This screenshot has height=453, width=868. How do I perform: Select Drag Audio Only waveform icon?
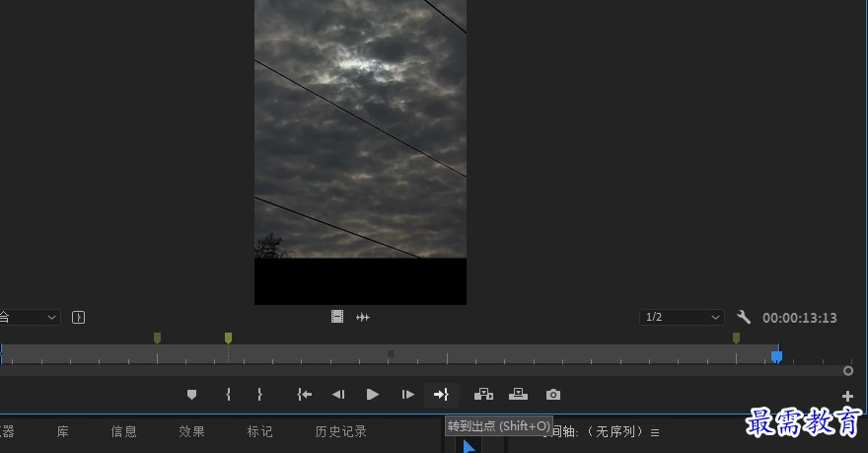[x=363, y=318]
